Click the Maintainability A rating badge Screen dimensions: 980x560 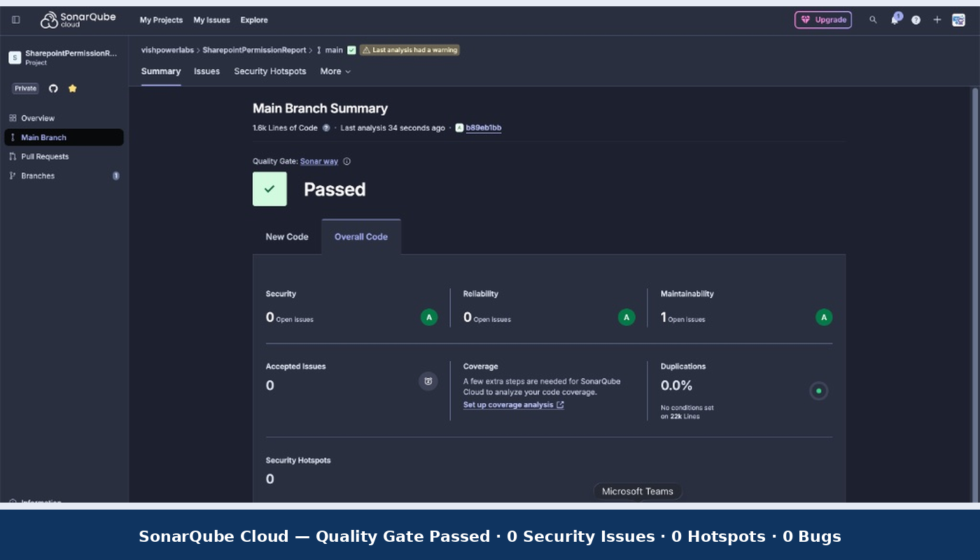[x=824, y=317]
